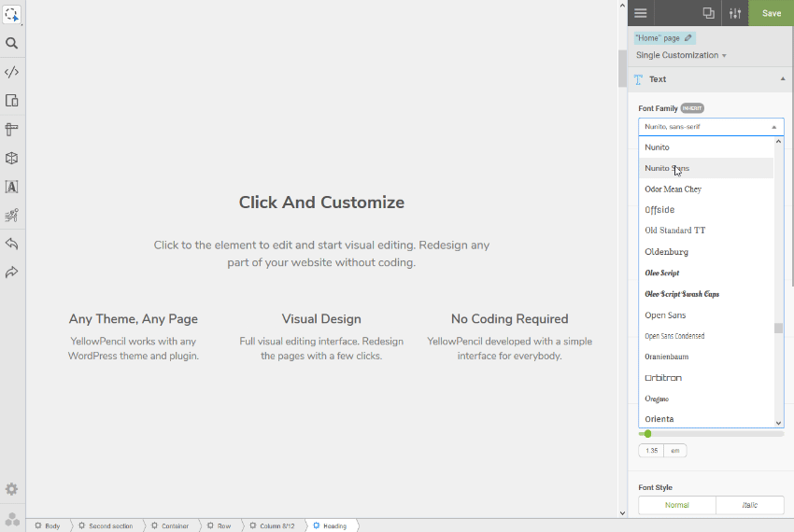Click page scrollbar down arrow
The image size is (794, 532).
pos(622,512)
